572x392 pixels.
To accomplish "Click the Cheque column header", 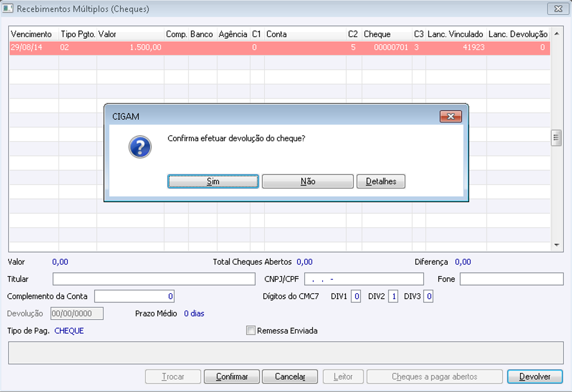I will (x=387, y=34).
